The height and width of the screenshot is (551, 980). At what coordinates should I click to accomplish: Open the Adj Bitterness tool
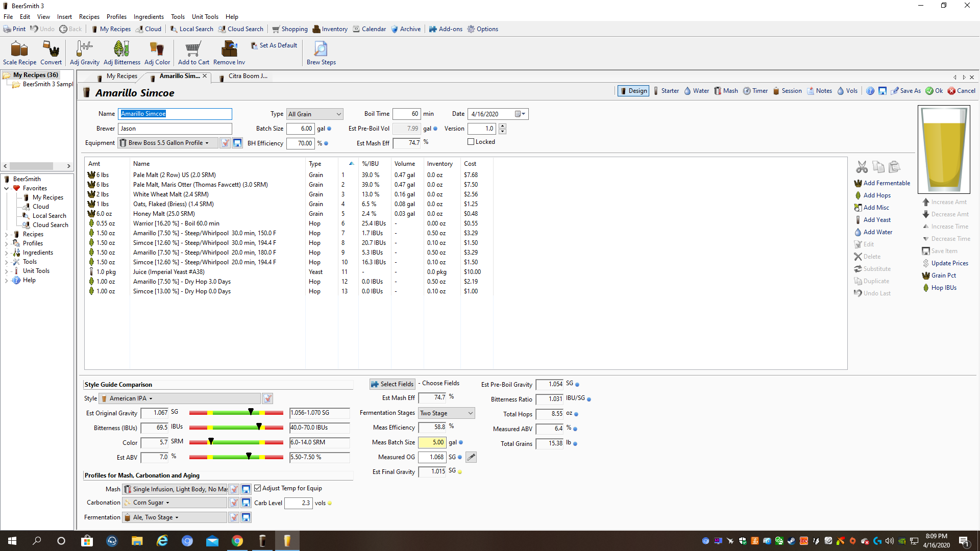[121, 53]
